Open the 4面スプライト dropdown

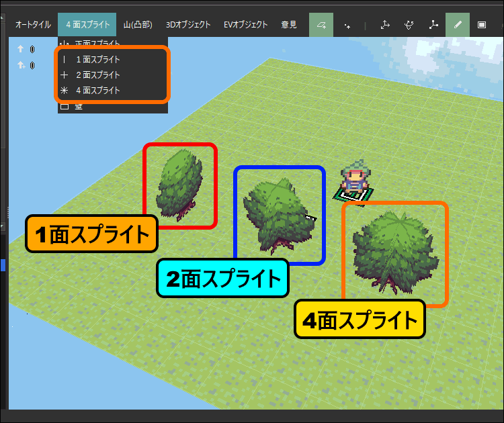(87, 25)
